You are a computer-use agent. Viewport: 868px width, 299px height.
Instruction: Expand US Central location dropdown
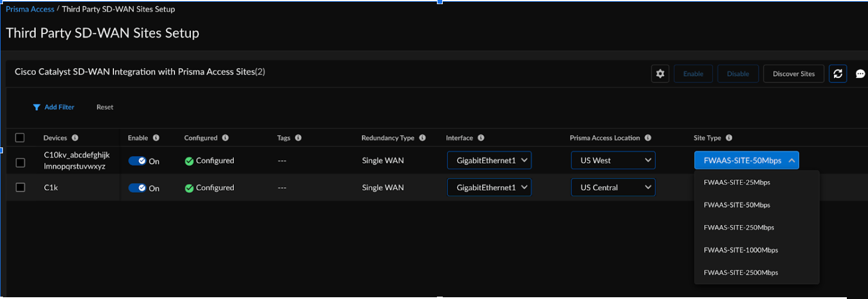pyautogui.click(x=613, y=187)
